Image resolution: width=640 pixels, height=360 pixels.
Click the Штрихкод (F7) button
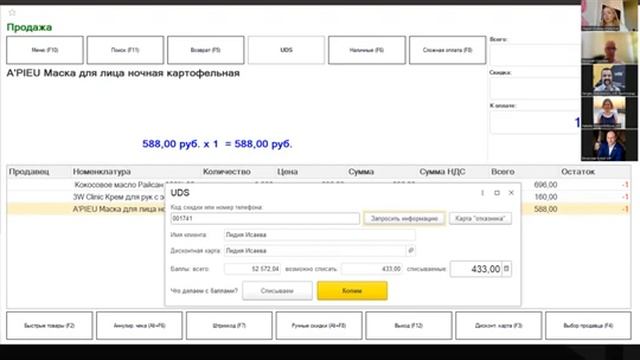(x=229, y=326)
